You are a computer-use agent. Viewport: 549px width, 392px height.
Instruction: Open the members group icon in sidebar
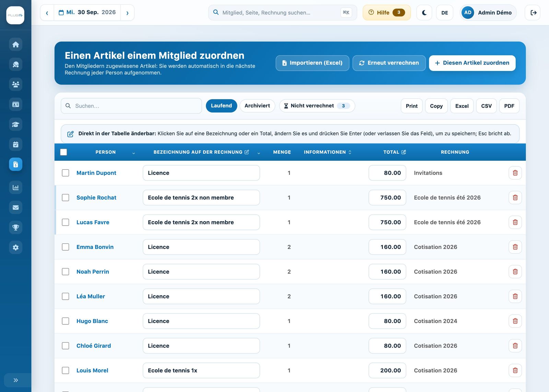click(x=15, y=84)
